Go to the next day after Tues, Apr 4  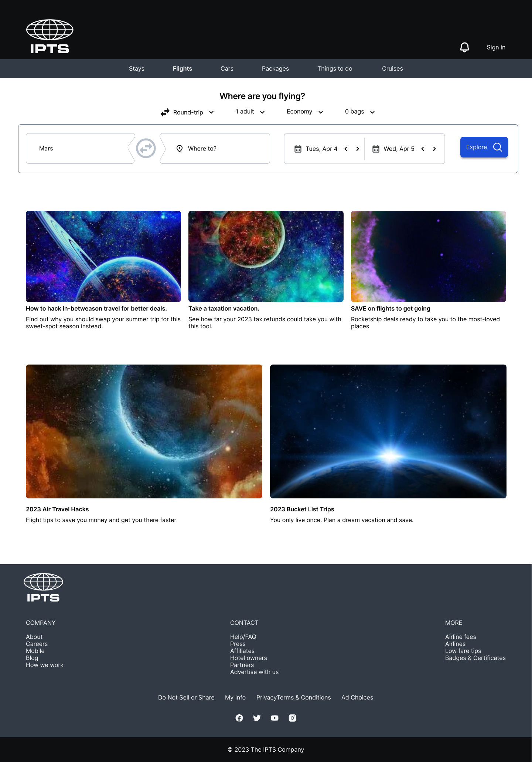[358, 149]
